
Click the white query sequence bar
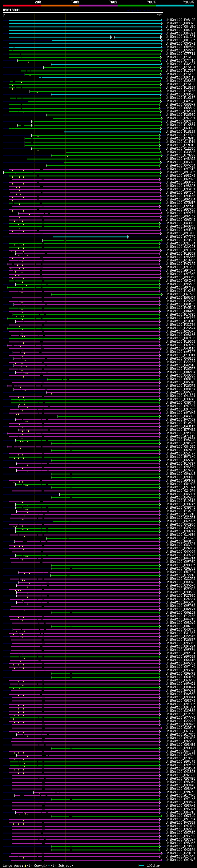(x=83, y=12)
